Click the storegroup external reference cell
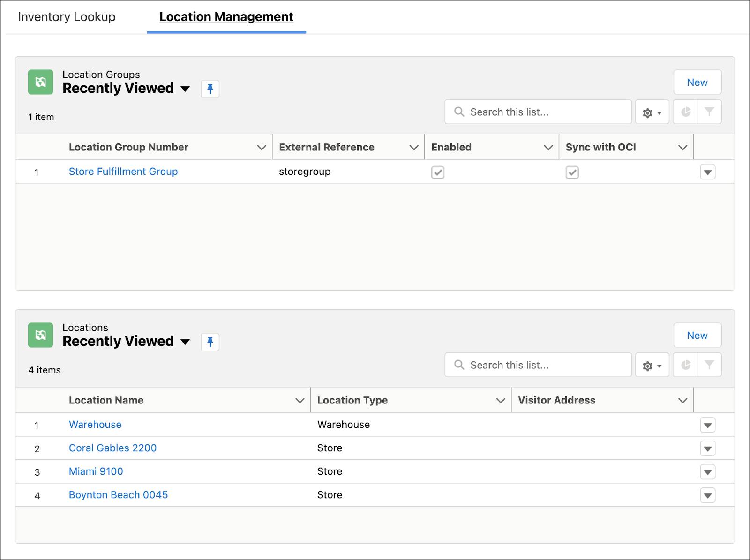This screenshot has height=560, width=750. [305, 172]
